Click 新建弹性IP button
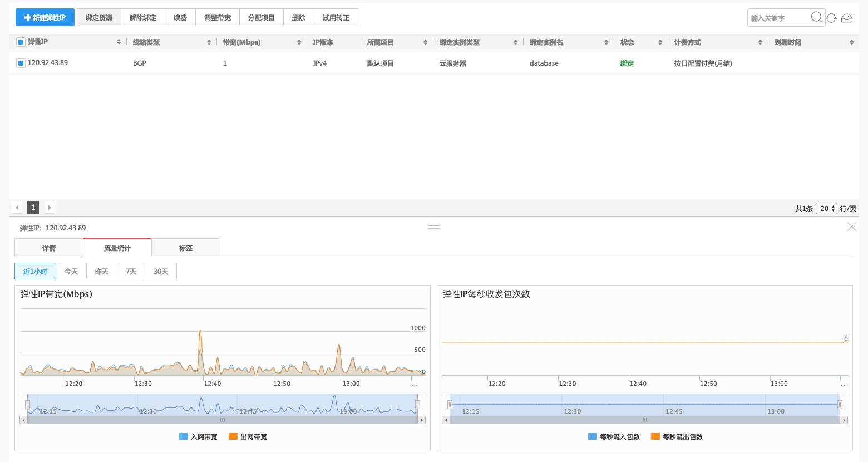The image size is (868, 462). click(45, 18)
